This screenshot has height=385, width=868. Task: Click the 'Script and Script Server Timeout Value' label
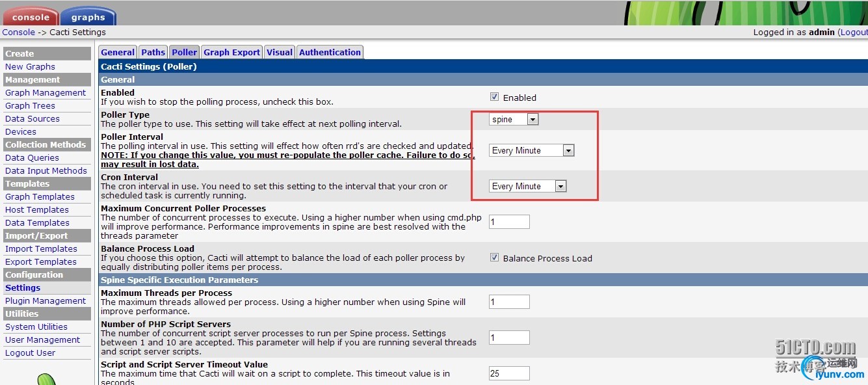point(184,364)
